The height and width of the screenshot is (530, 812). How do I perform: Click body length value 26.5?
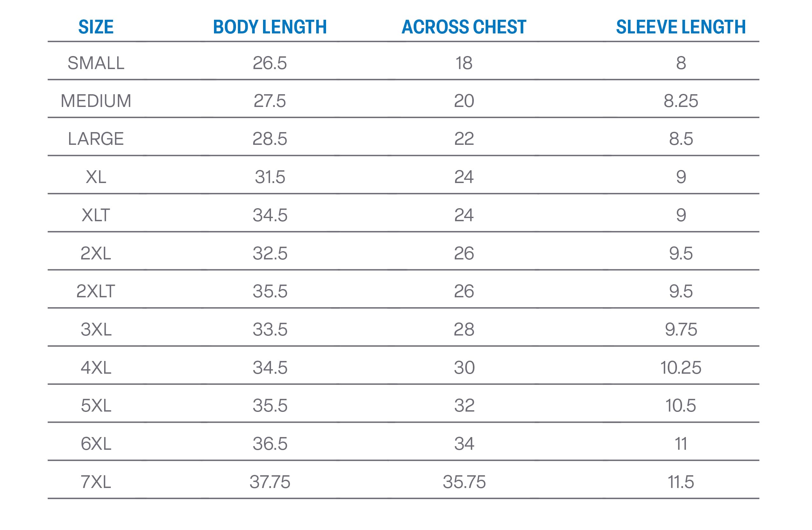point(269,63)
